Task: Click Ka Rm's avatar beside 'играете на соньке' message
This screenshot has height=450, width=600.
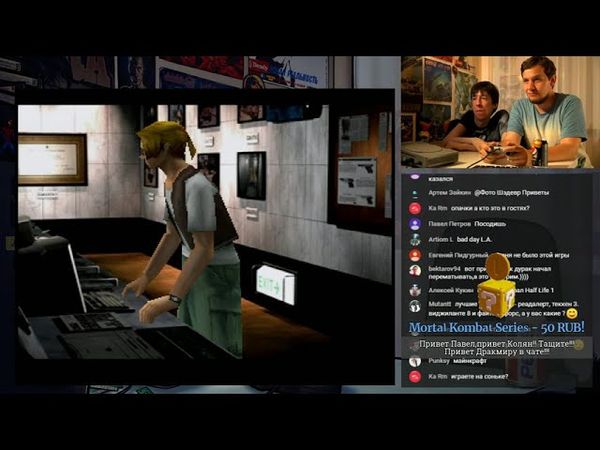Action: [x=415, y=377]
